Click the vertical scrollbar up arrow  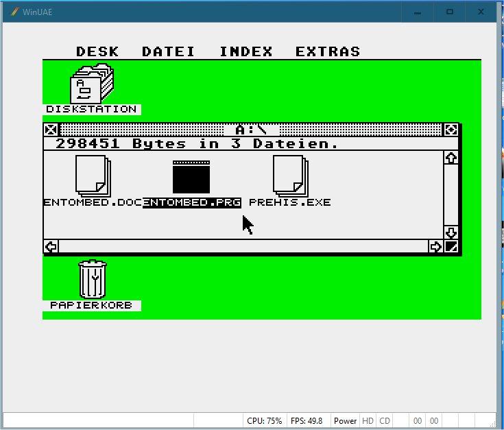pyautogui.click(x=451, y=158)
